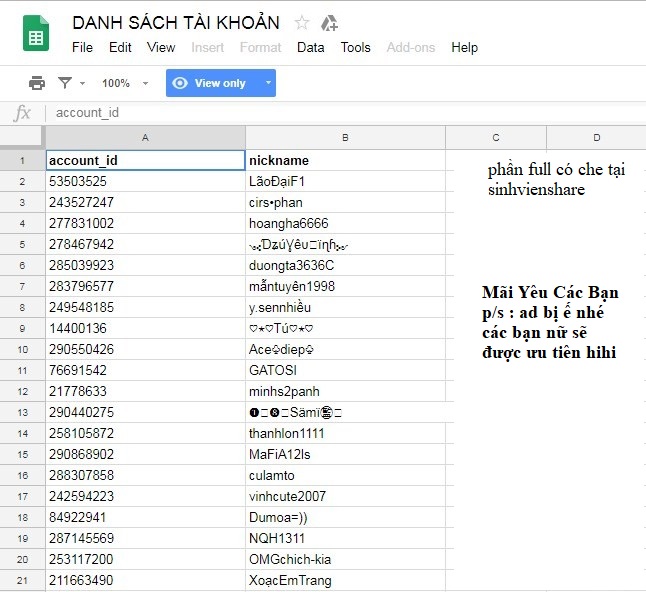Click the greyed Add-ons menu
This screenshot has width=646, height=592.
click(411, 47)
